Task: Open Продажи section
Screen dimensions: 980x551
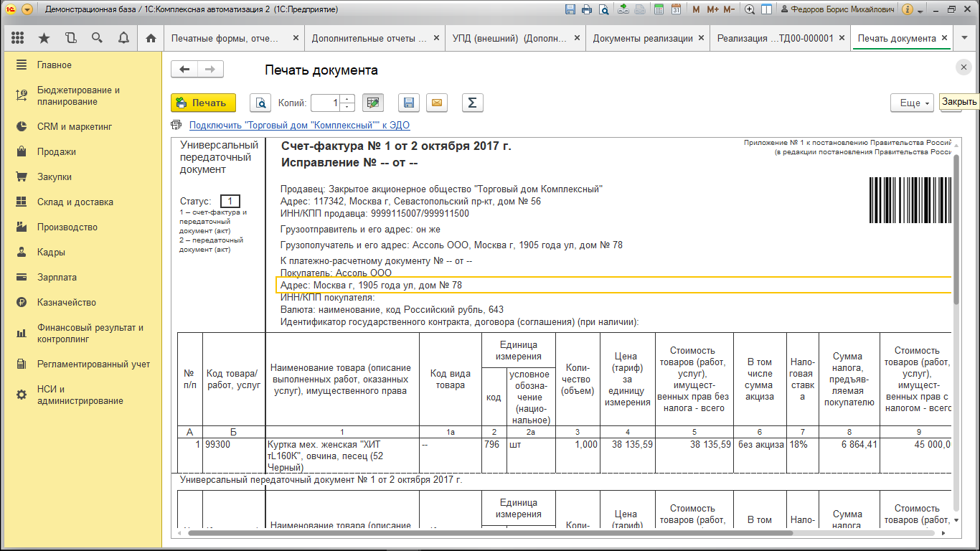Action: (83, 151)
